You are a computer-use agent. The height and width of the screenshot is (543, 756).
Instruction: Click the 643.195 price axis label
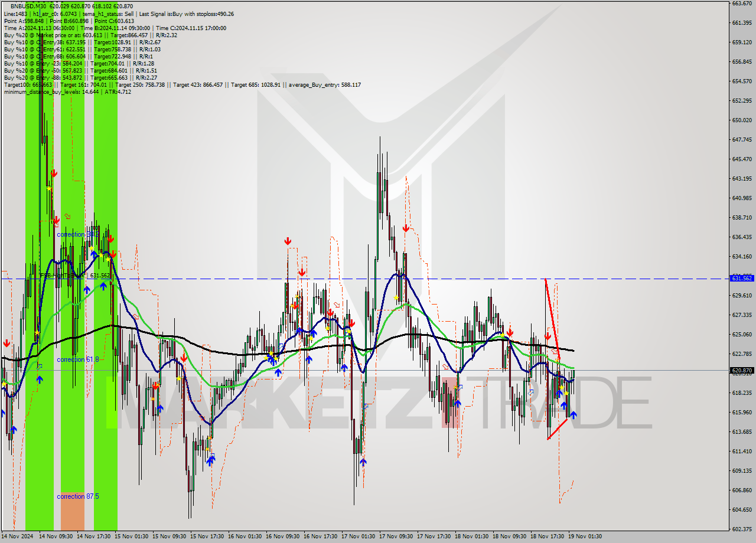point(741,179)
